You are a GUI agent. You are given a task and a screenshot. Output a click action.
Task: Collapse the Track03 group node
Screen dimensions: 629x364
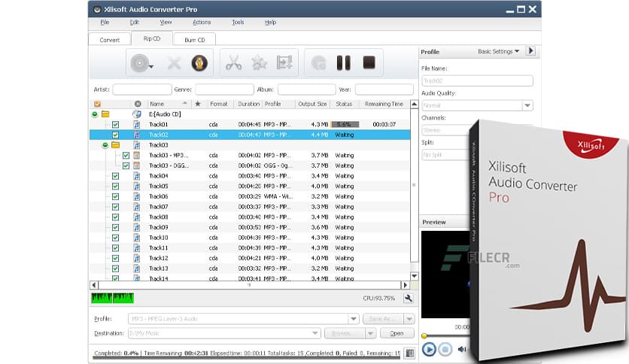105,145
